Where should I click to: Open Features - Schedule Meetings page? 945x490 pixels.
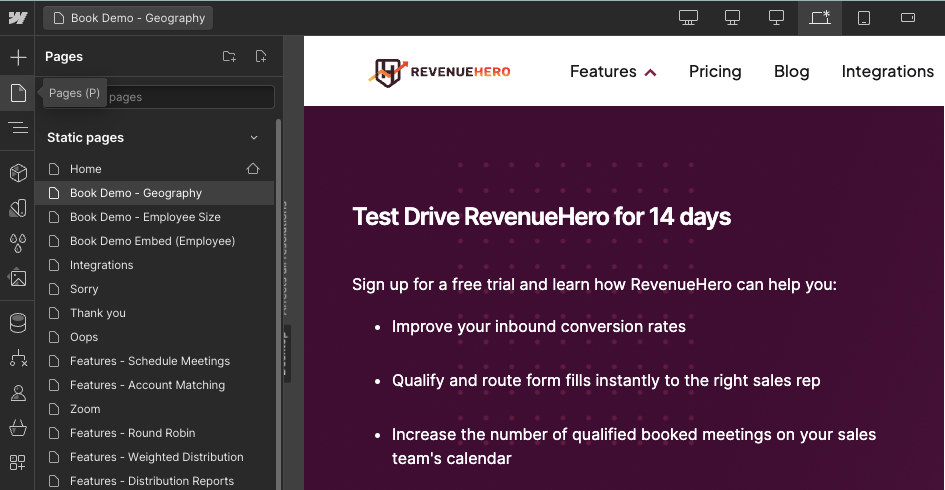(x=154, y=361)
